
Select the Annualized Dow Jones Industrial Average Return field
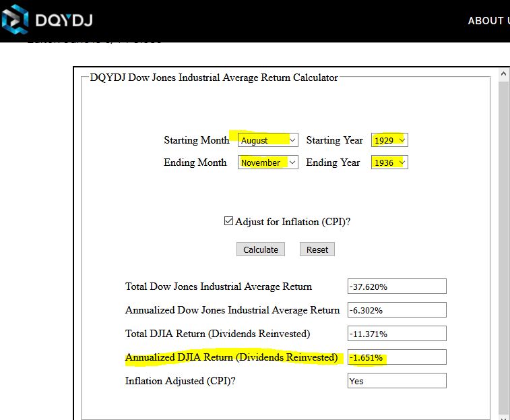tap(397, 310)
